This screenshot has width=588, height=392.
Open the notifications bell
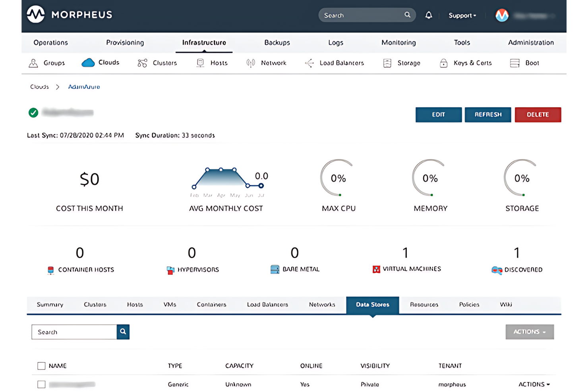coord(429,15)
